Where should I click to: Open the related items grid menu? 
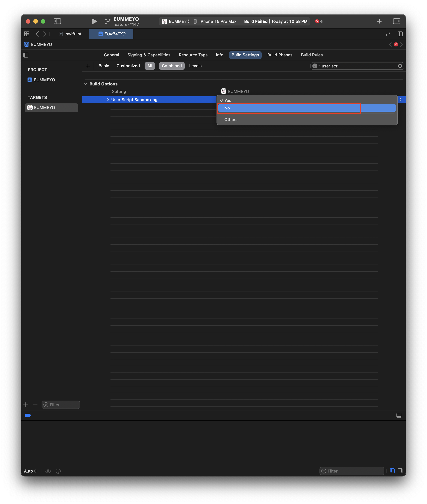pyautogui.click(x=27, y=34)
